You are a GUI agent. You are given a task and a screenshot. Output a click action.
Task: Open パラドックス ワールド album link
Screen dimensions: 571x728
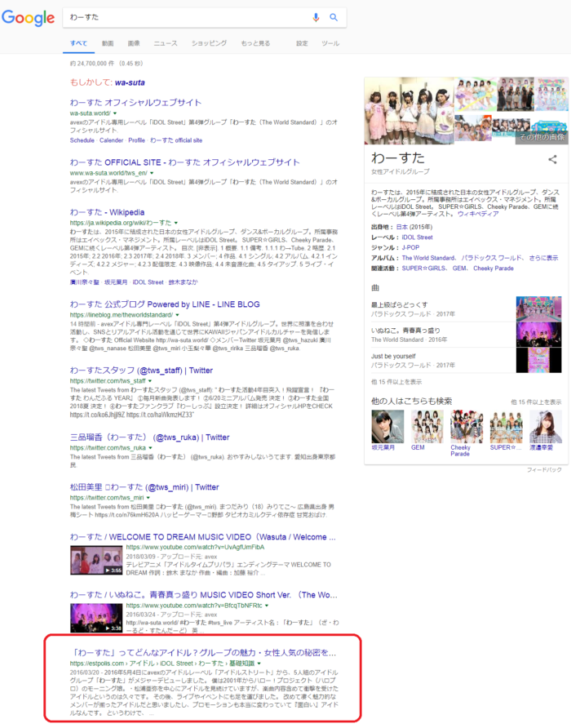click(x=492, y=258)
